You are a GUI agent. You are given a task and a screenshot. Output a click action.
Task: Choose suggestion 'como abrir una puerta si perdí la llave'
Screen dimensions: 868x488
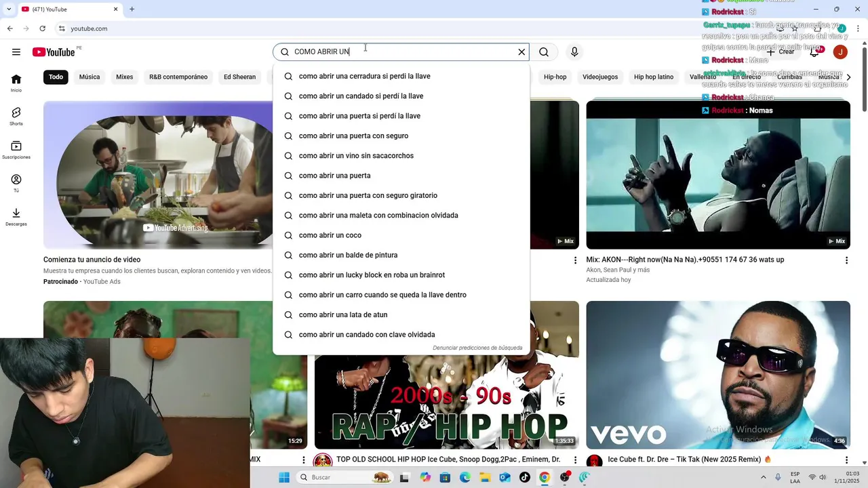(x=401, y=116)
